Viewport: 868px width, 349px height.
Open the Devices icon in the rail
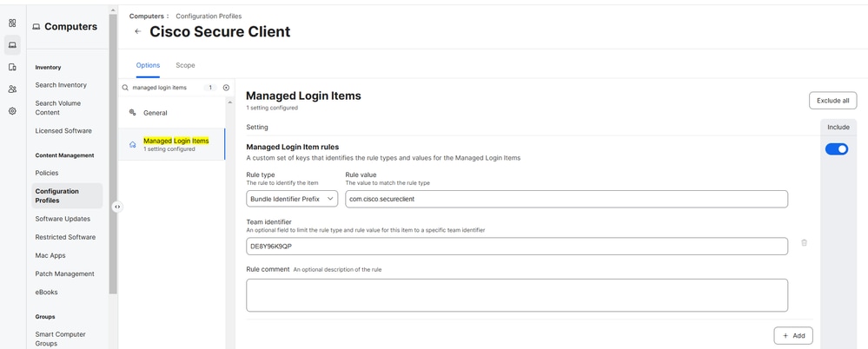(12, 67)
